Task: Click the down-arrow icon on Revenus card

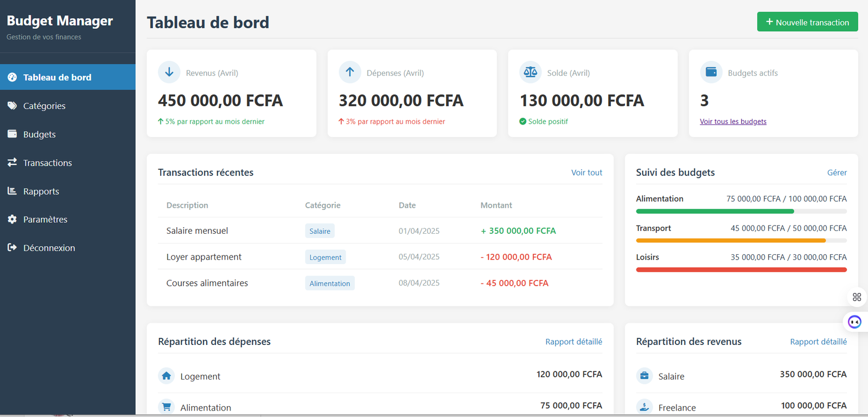Action: click(x=169, y=72)
